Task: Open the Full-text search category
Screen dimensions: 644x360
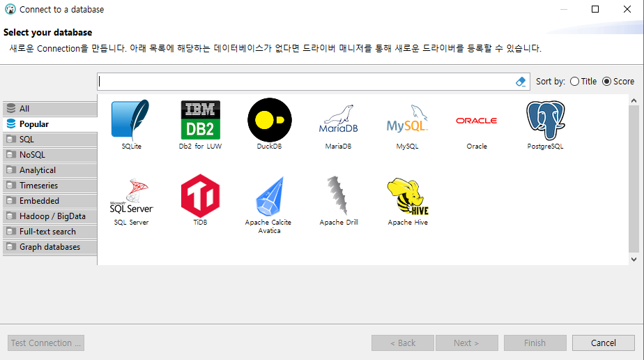Action: 49,232
